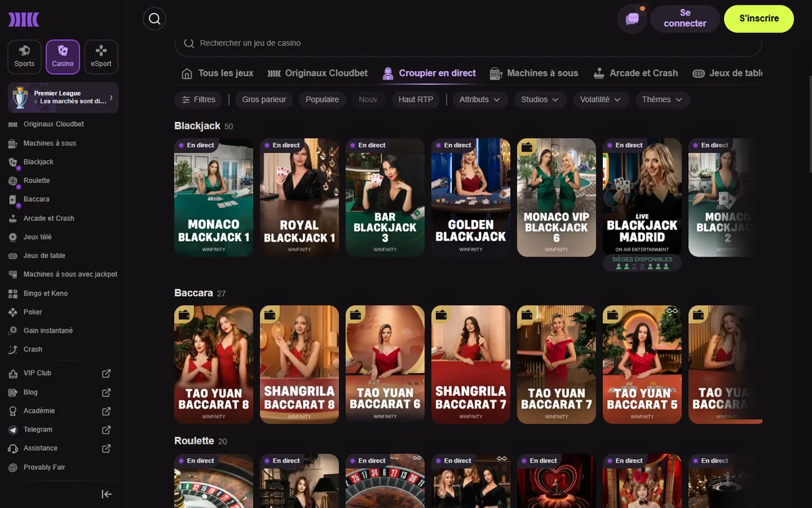Open Monaco Blackjack 1 game card
This screenshot has width=812, height=508.
click(x=214, y=198)
